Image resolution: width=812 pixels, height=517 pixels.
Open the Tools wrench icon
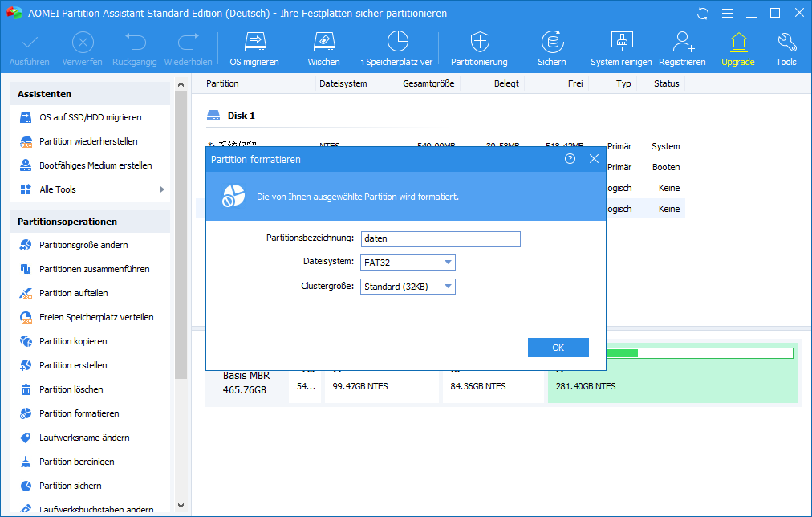(786, 48)
